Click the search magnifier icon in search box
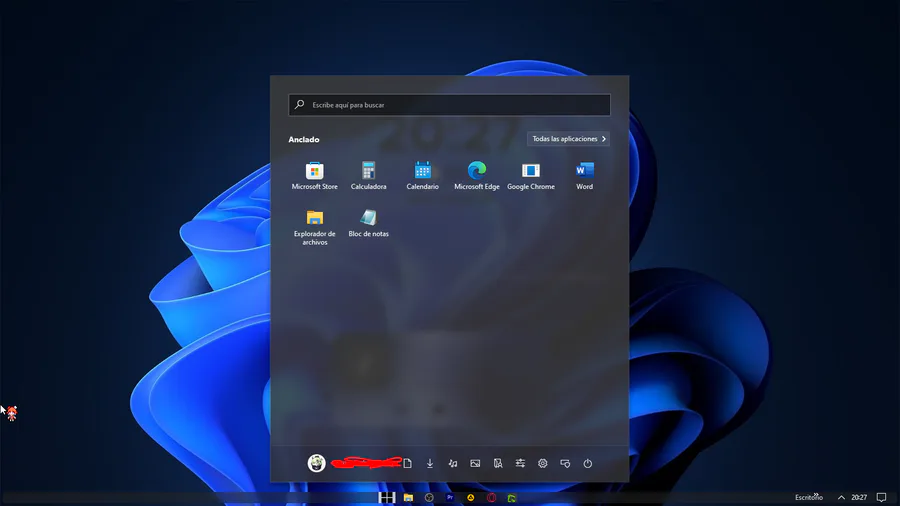This screenshot has height=506, width=900. [x=300, y=104]
